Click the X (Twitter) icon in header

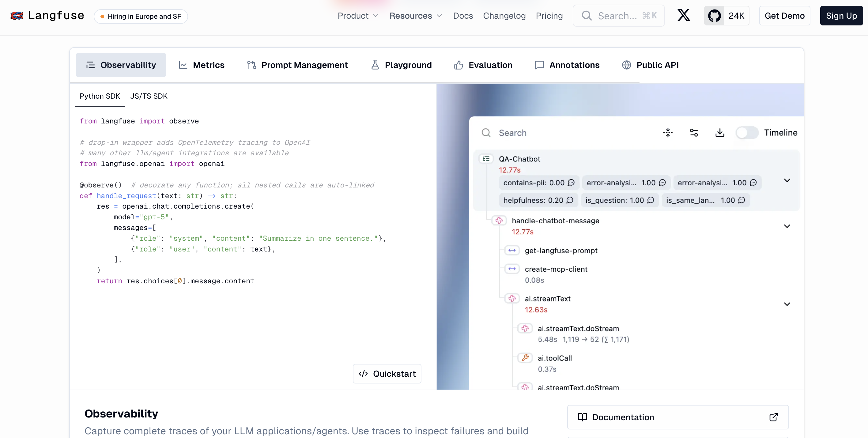coord(683,16)
